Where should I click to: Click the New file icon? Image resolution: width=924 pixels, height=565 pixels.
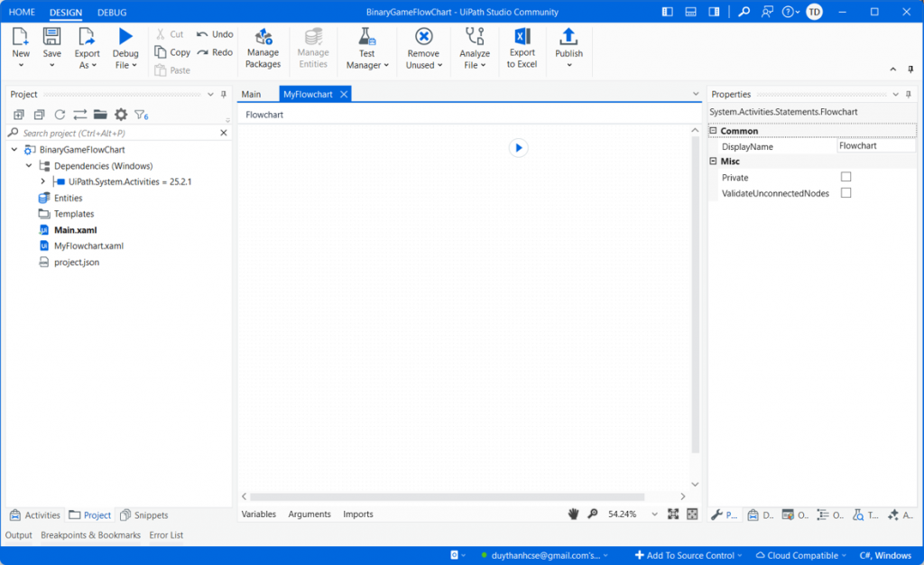point(21,36)
